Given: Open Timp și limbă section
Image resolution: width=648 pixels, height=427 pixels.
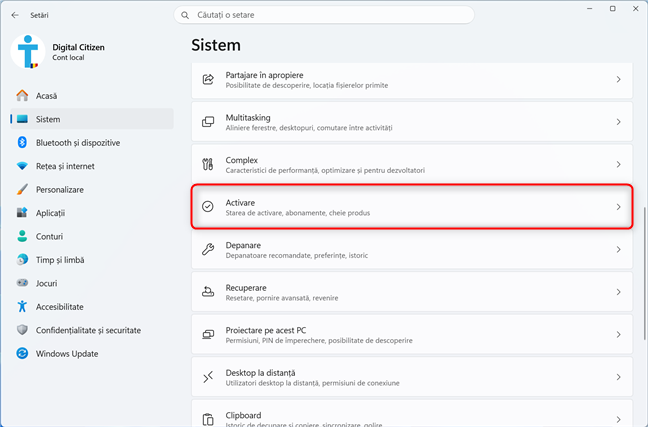Looking at the screenshot, I should (92, 260).
